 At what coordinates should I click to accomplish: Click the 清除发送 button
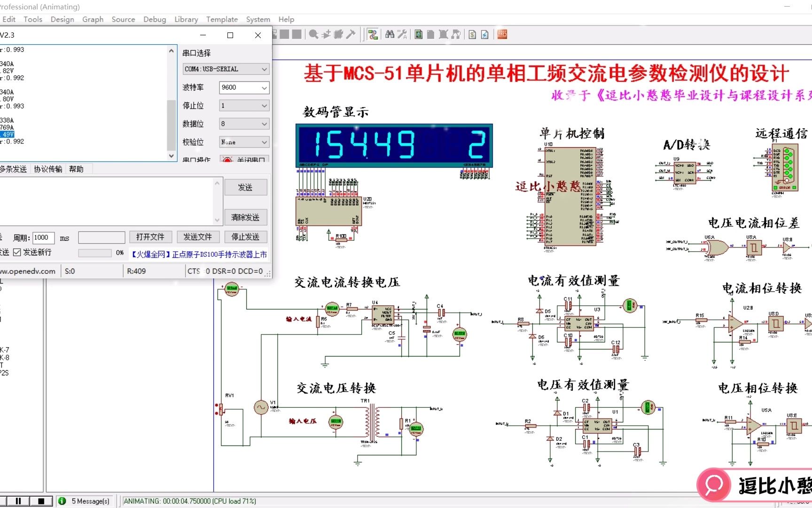pos(246,217)
